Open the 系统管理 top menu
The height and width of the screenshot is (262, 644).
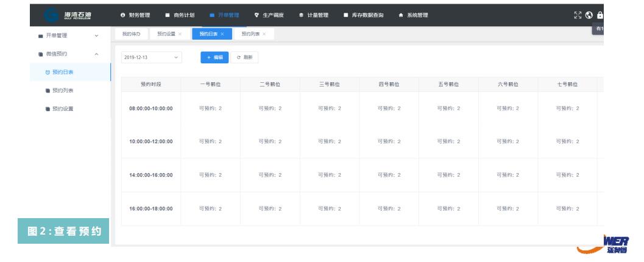tap(413, 15)
